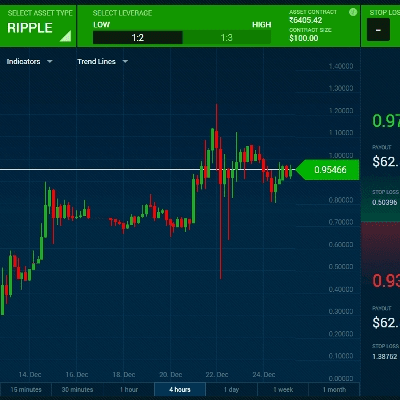Switch chart to 30 minutes timeframe

[77, 389]
